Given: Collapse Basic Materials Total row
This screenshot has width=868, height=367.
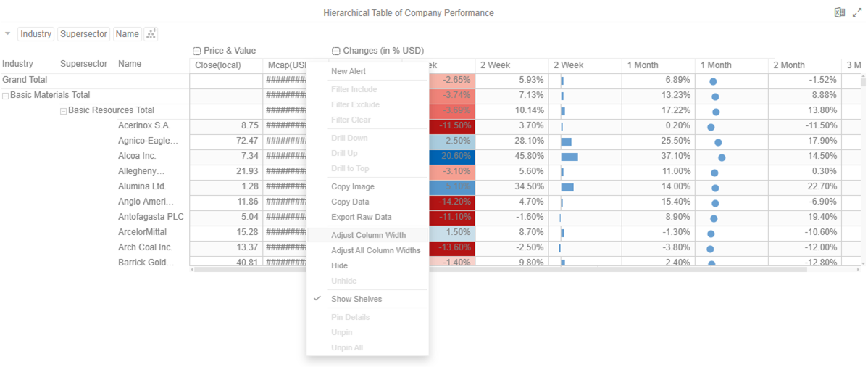Looking at the screenshot, I should tap(6, 95).
